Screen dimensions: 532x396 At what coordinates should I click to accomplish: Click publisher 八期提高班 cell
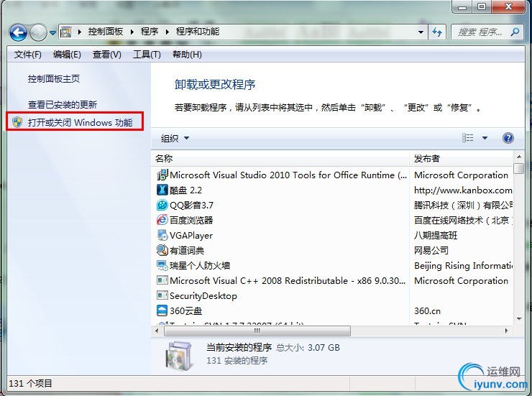[436, 235]
